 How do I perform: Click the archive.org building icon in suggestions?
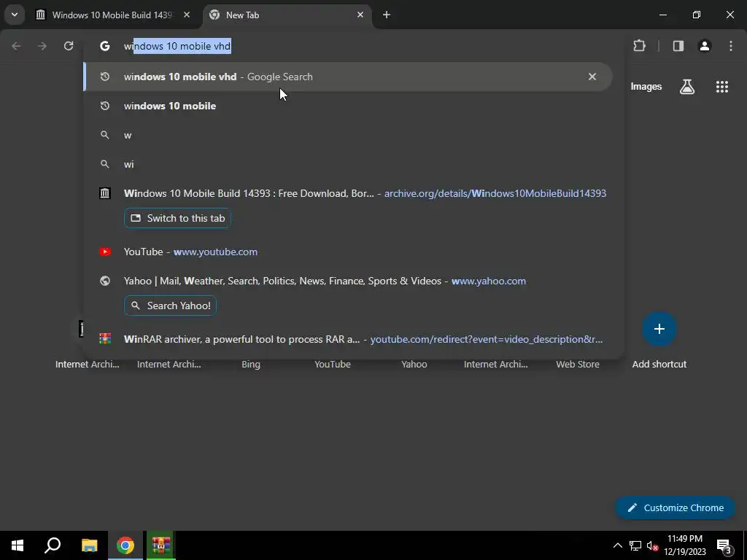pos(105,193)
